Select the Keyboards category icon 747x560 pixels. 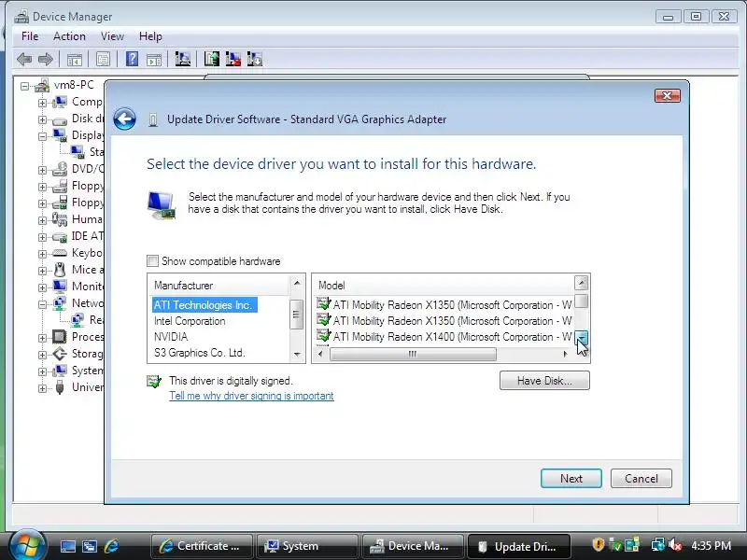[60, 253]
